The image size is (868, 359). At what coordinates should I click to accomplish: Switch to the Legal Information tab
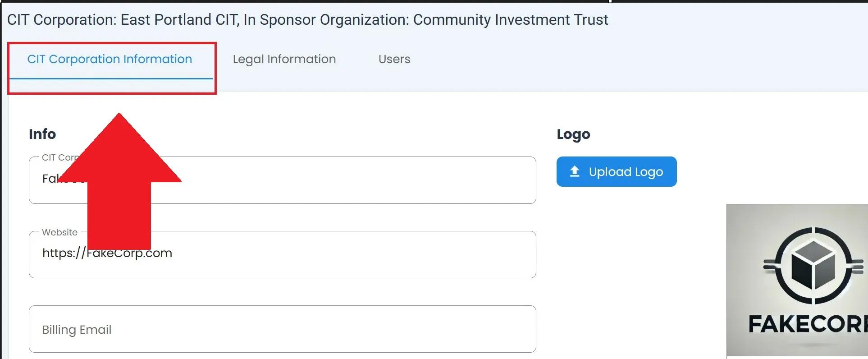[284, 60]
